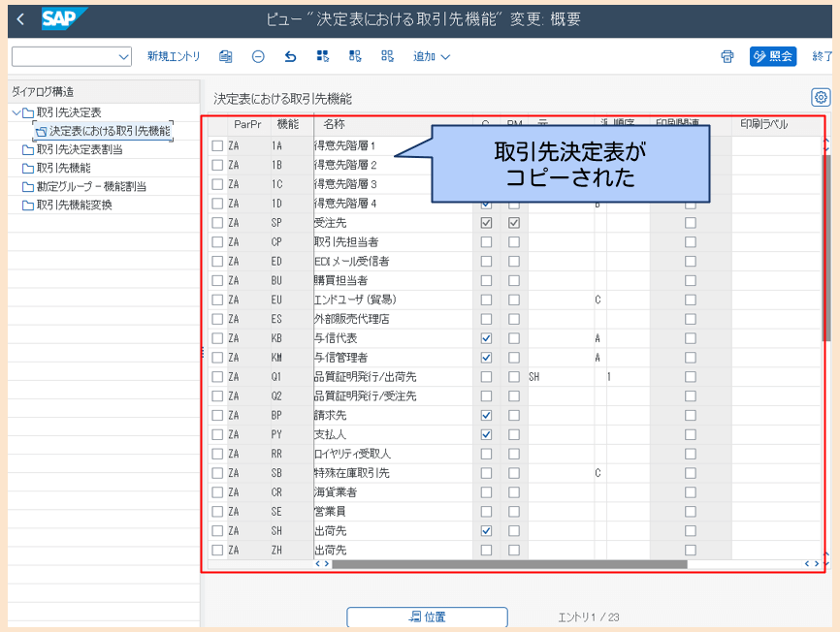Click the ロイヤリティ受取人 name cell
This screenshot has height=632, width=840.
pos(393,454)
